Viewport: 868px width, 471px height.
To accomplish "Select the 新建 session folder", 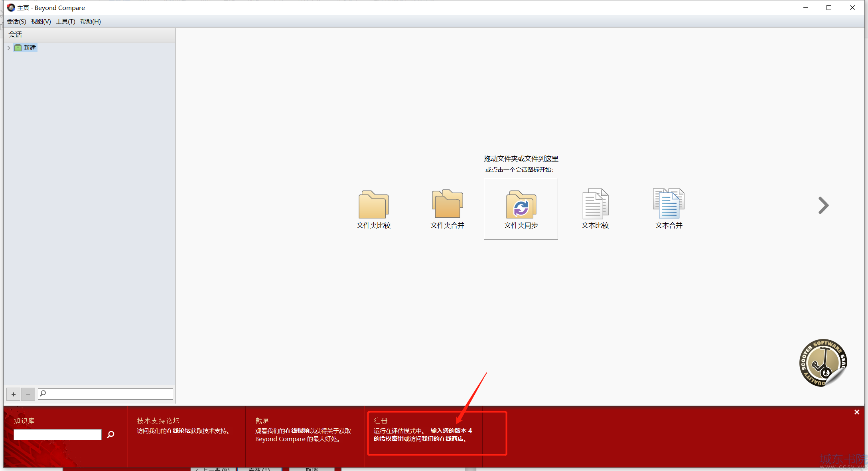I will (26, 48).
